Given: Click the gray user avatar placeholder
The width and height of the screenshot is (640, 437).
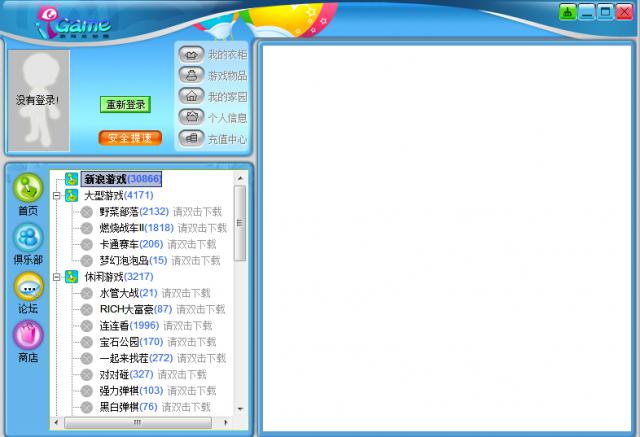Looking at the screenshot, I should (x=39, y=100).
